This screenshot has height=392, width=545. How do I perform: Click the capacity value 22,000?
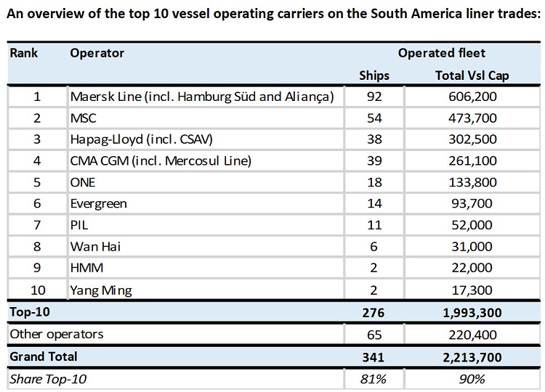(472, 268)
